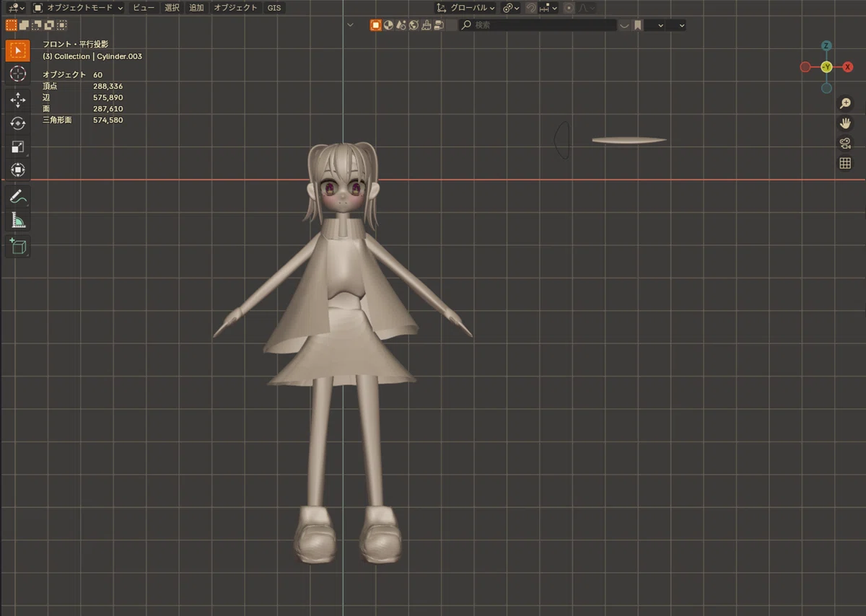
Task: Click the '(3) Collection | Cylinder.003' text
Action: (92, 56)
